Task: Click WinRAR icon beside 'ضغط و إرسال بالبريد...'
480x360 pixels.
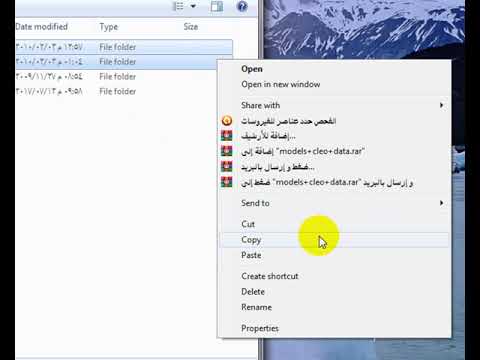Action: 227,166
